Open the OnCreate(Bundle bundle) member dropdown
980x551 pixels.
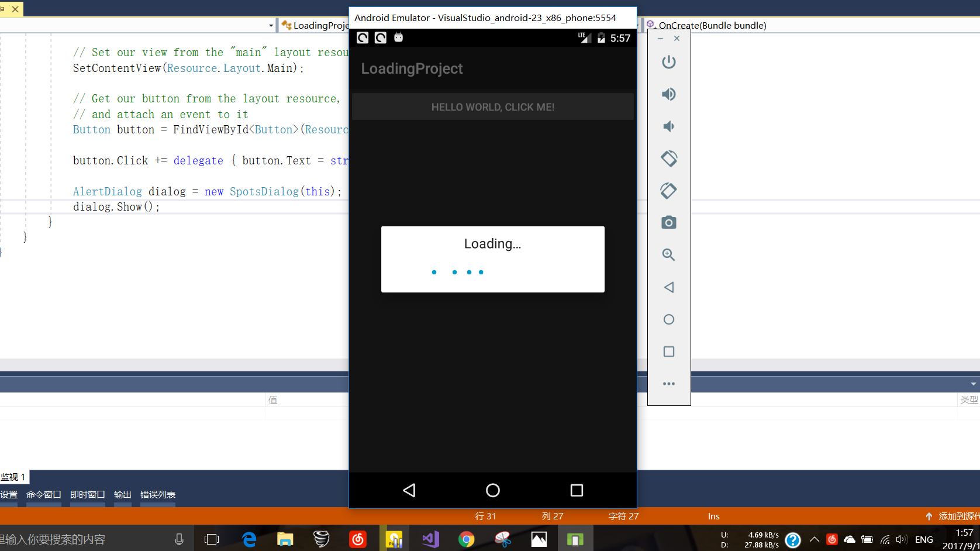(x=712, y=25)
